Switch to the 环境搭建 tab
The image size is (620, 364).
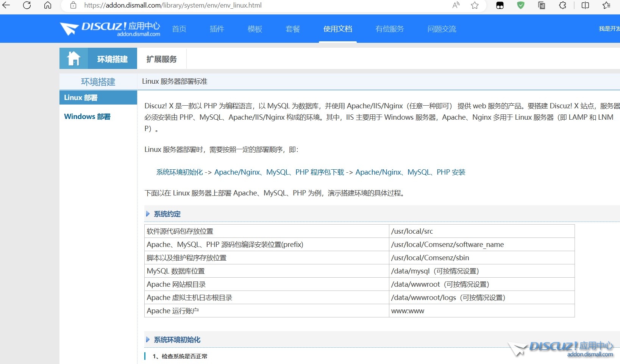pos(112,59)
